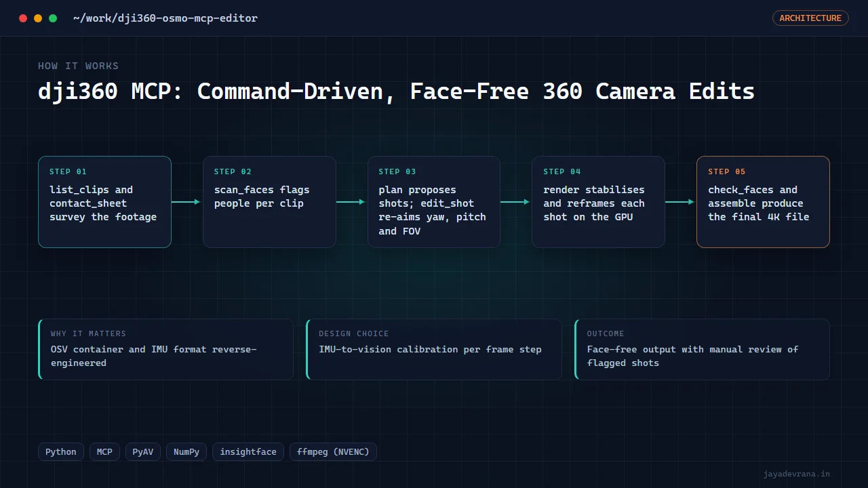Screen dimensions: 868x488
Task: Click the Design Choice card
Action: [434, 349]
